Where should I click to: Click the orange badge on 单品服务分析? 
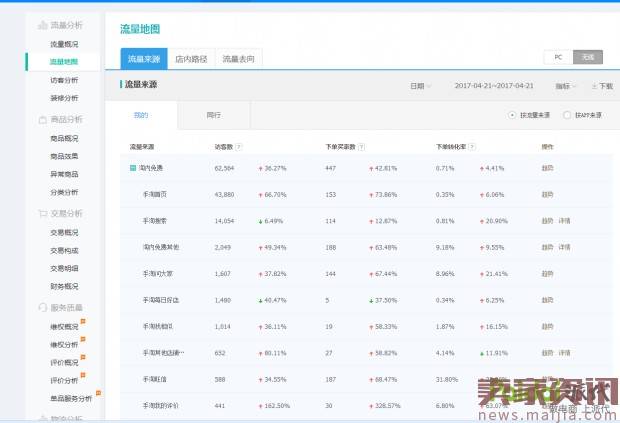point(98,393)
